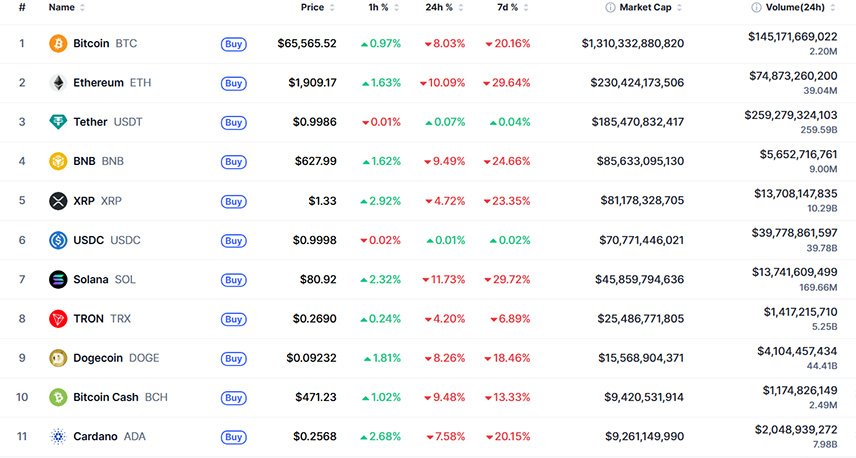Click the Bitcoin coin logo icon
856x458 pixels.
(58, 44)
